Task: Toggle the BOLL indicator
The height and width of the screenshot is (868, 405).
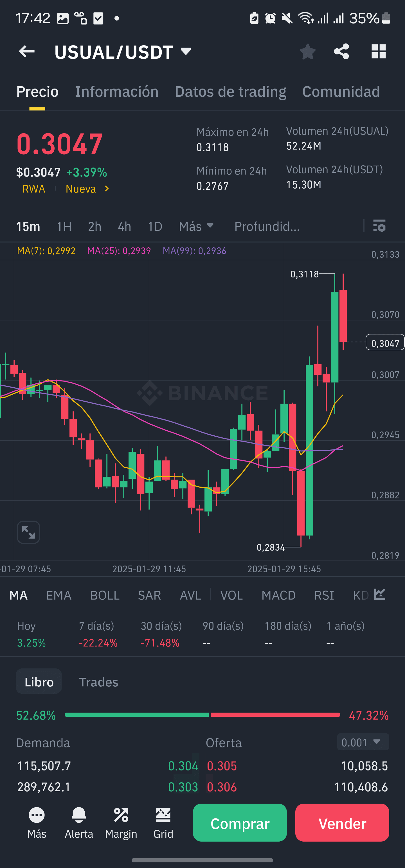Action: (105, 595)
